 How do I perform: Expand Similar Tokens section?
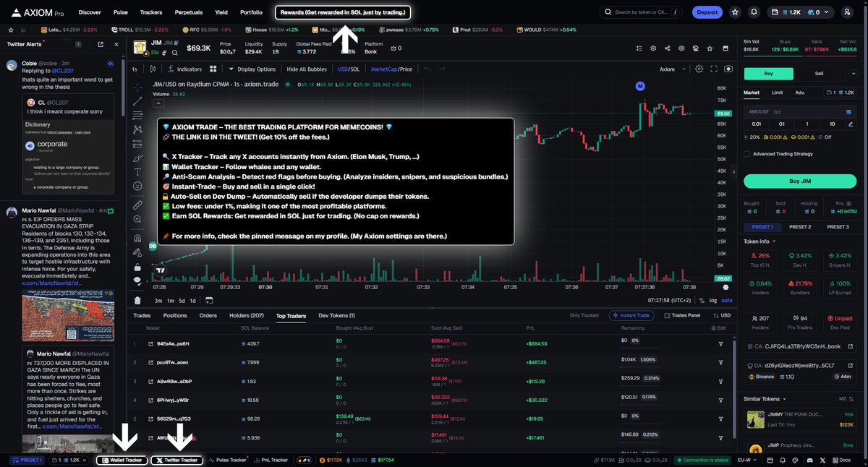coord(766,398)
